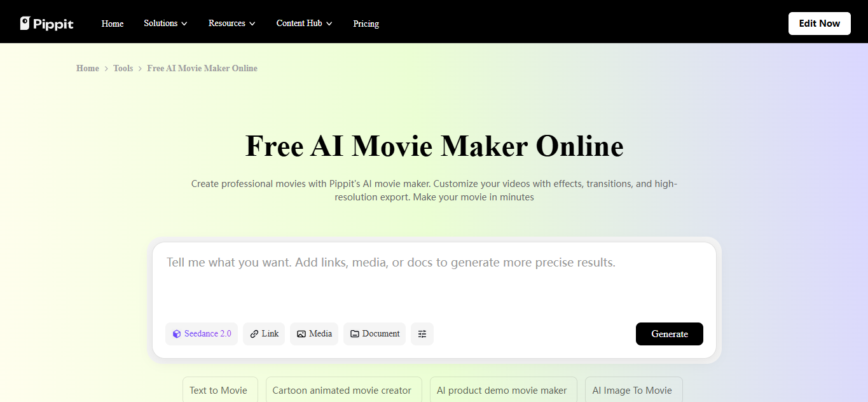
Task: Go to Tools breadcrumb link
Action: (123, 68)
